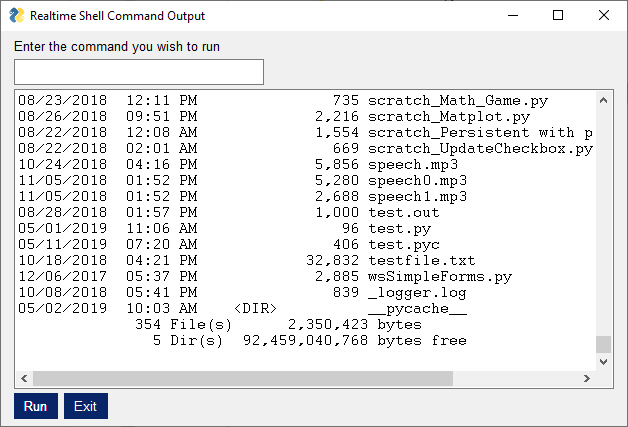Viewport: 628px width, 427px height.
Task: Minimize the Realtime Shell Command Output window
Action: coord(513,16)
